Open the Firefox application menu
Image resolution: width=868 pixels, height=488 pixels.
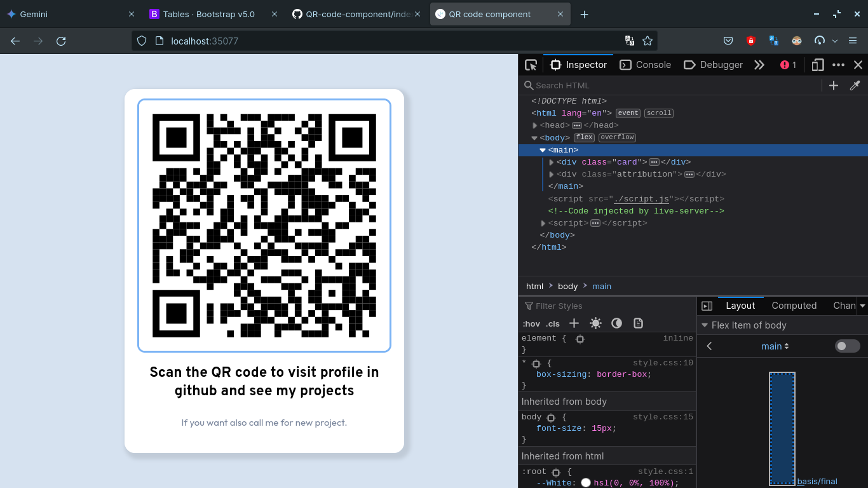click(852, 41)
